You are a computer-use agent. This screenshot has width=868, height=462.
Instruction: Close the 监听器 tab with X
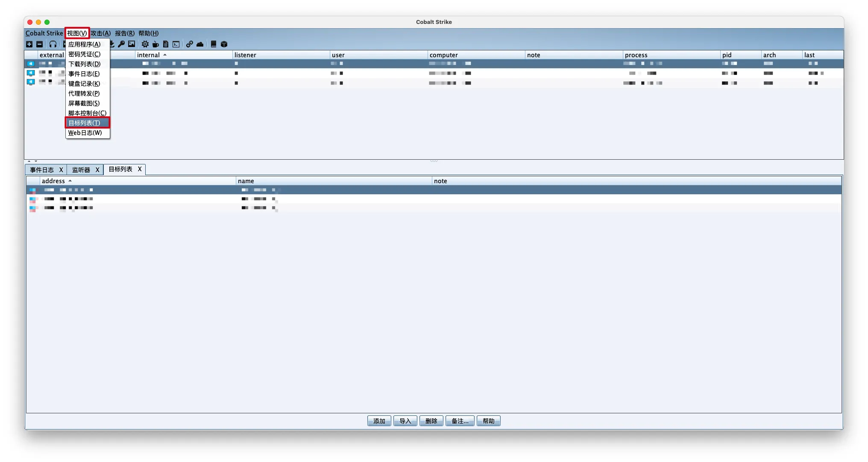coord(97,170)
